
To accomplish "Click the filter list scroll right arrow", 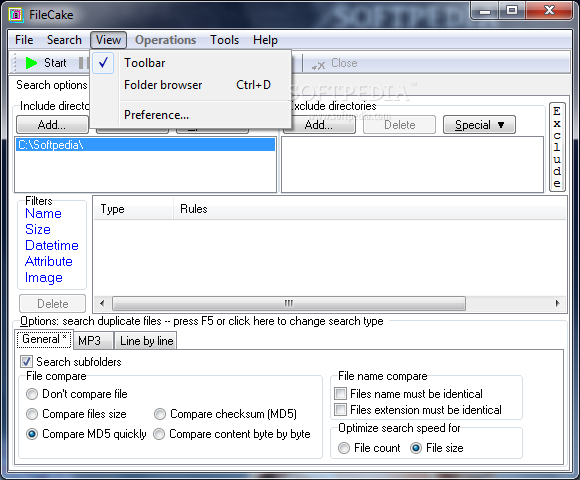I will 558,304.
